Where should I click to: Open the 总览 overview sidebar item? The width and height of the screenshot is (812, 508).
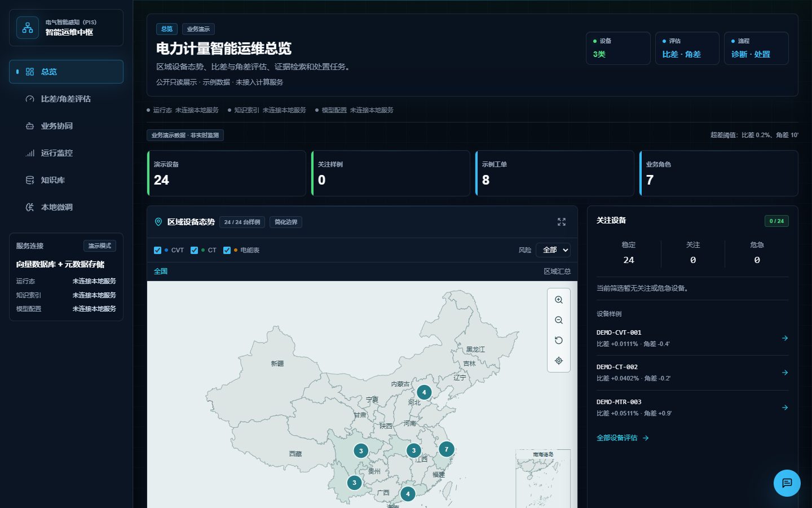(x=66, y=72)
